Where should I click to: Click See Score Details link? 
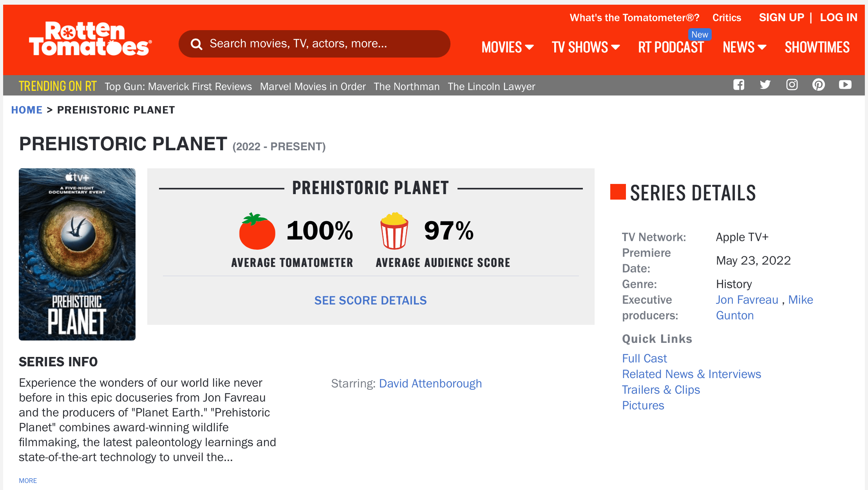pos(370,301)
